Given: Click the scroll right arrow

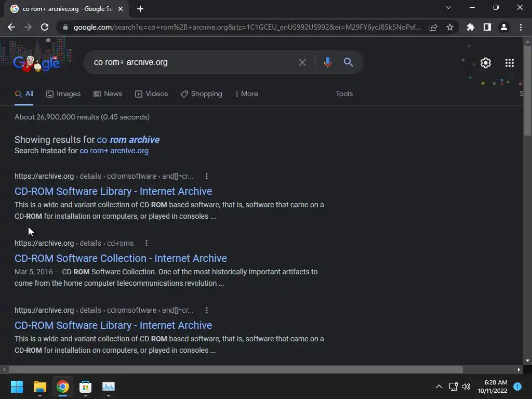Looking at the screenshot, I should pyautogui.click(x=519, y=369).
